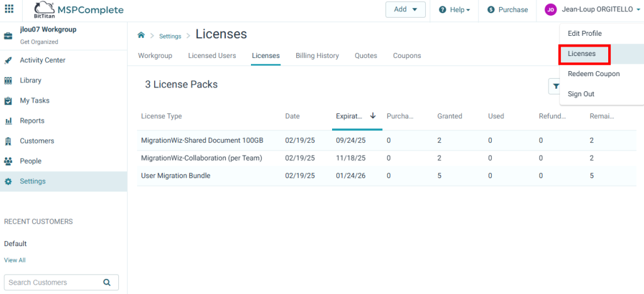644x294 pixels.
Task: Switch to the Workgroup tab
Action: pyautogui.click(x=155, y=55)
